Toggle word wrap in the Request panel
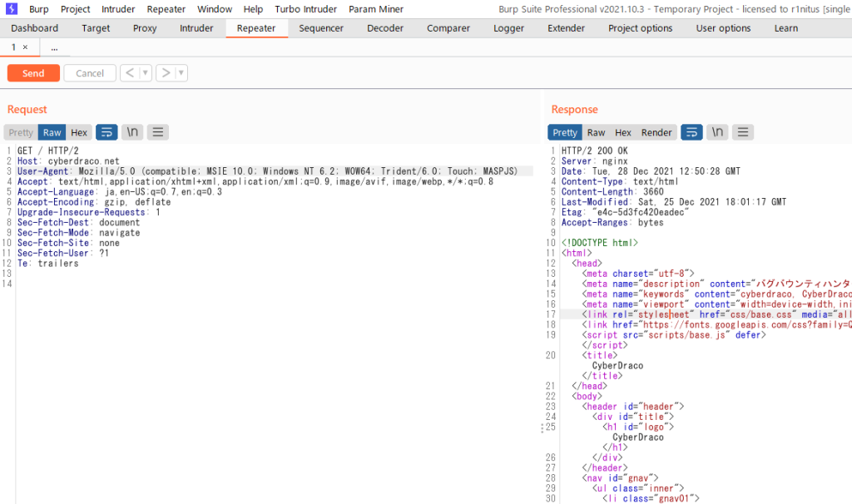Viewport: 852px width, 504px height. click(x=106, y=132)
